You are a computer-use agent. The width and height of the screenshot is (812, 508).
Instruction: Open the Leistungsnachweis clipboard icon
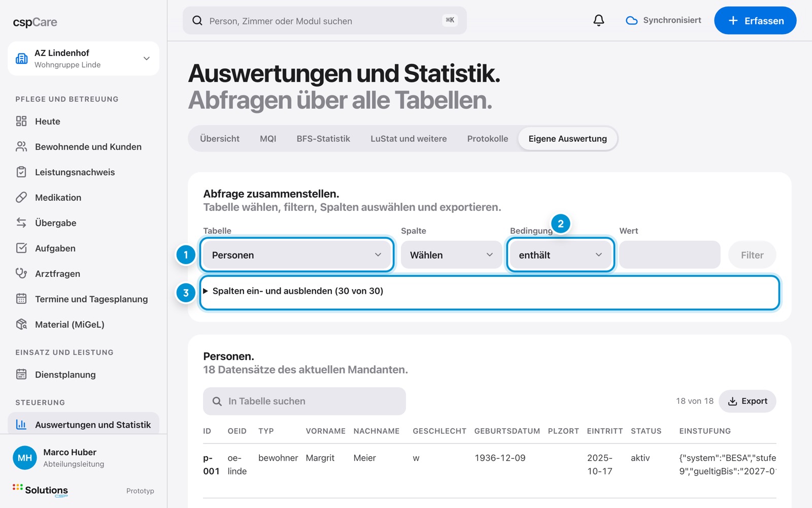21,172
